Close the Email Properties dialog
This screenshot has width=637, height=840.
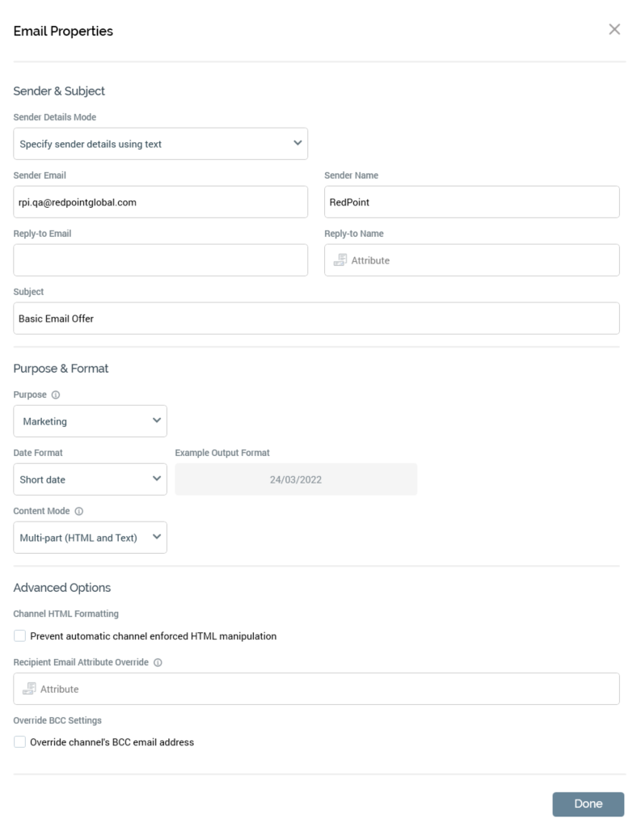(x=614, y=30)
